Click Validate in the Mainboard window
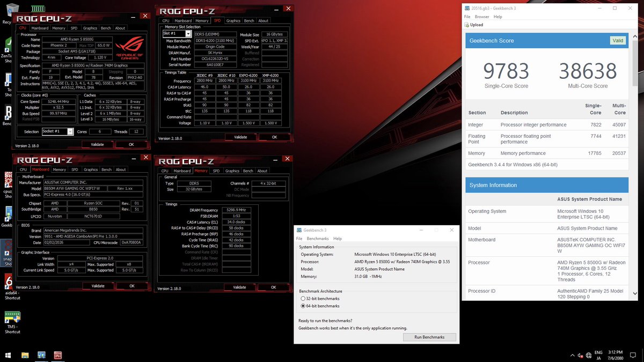644x362 pixels. [98, 286]
